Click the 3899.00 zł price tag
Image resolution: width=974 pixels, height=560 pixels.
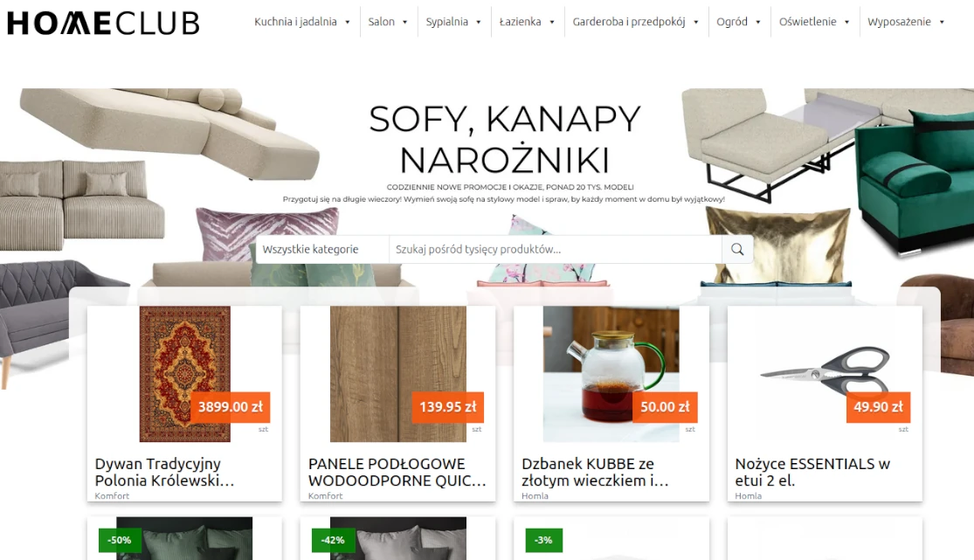tap(231, 407)
